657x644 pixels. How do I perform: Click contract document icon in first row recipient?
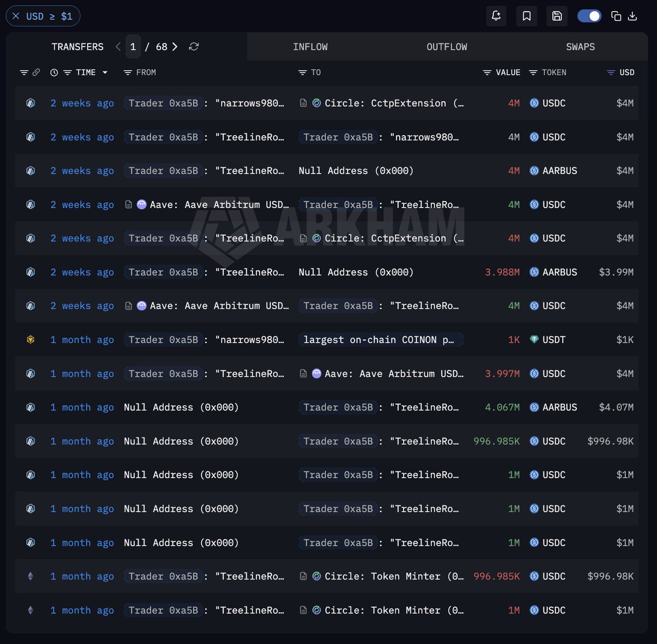pos(303,103)
